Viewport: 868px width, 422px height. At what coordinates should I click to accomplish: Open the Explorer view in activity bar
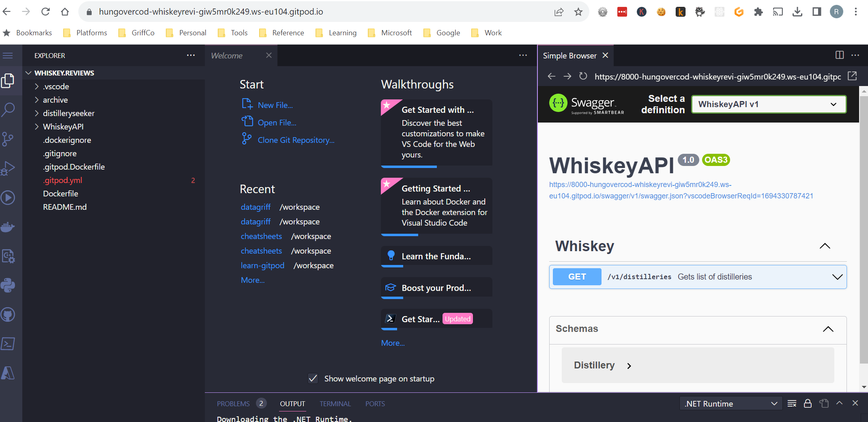pyautogui.click(x=8, y=81)
